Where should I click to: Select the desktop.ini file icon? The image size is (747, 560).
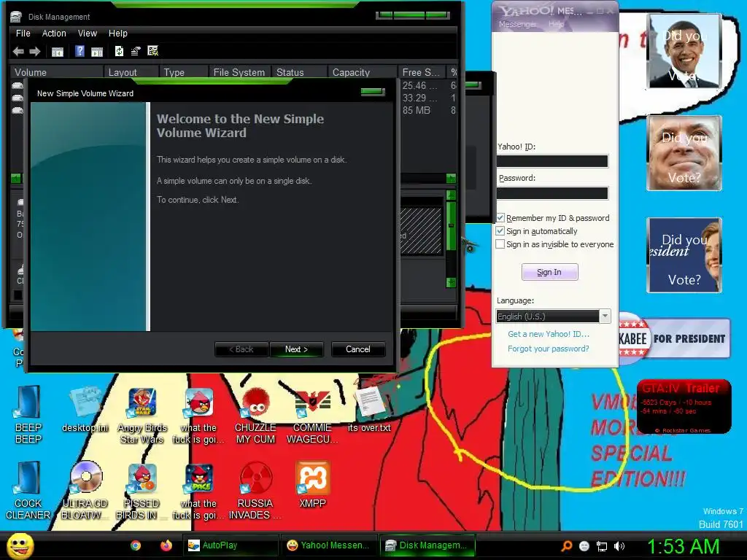click(85, 410)
